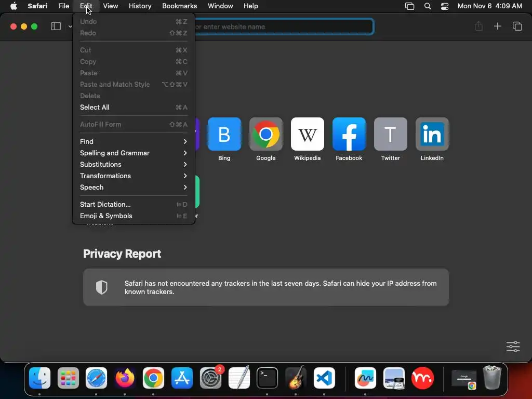Open the sidebar dropdown chevron next to the sidebar button

point(70,26)
